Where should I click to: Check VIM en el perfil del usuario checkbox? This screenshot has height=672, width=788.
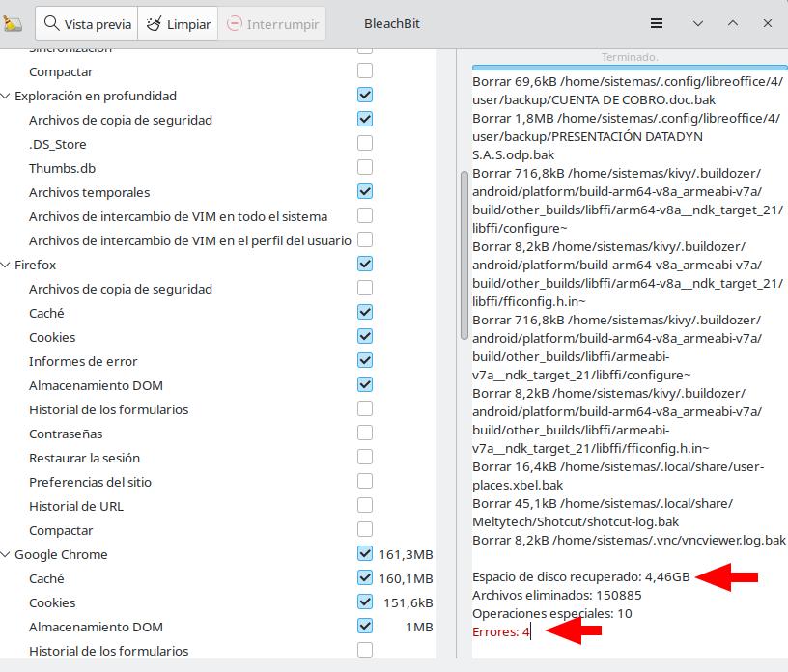365,239
